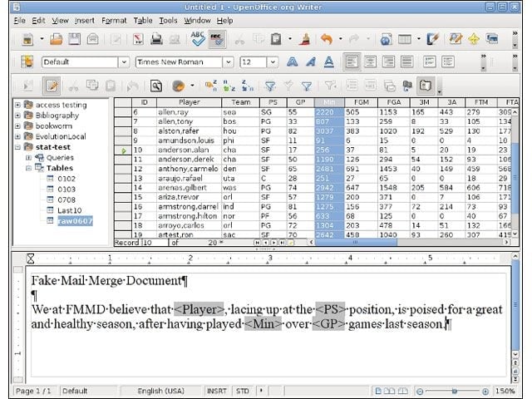532x399 pixels.
Task: Print the file with the printer icon
Action: 156,39
